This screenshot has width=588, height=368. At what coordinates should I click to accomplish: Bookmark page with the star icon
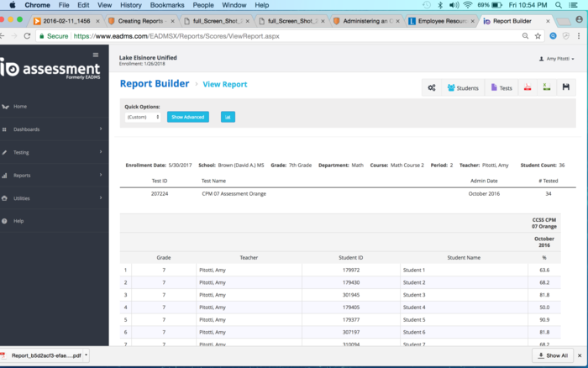[538, 36]
